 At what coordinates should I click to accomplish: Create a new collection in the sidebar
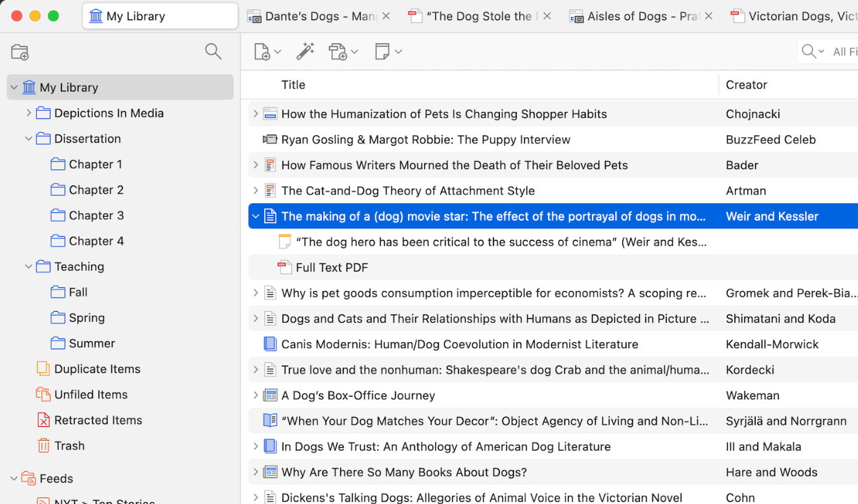(x=19, y=52)
